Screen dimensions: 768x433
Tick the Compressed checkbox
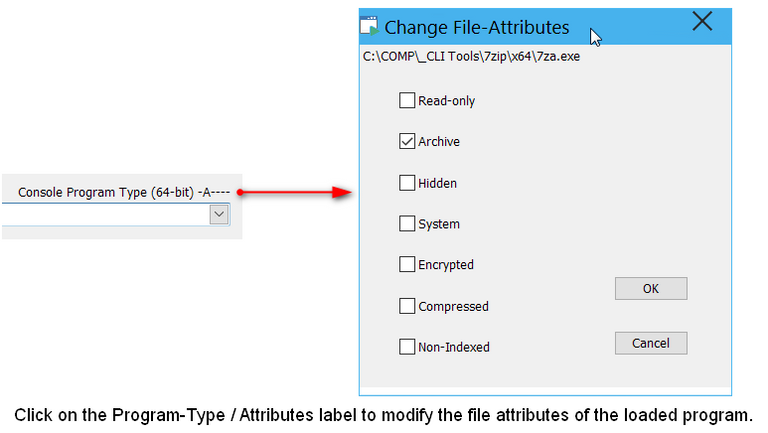407,306
